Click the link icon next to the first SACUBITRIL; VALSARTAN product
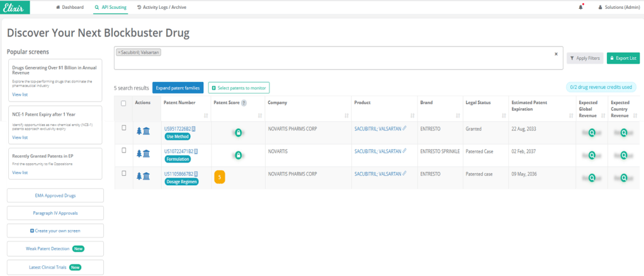 coord(405,129)
